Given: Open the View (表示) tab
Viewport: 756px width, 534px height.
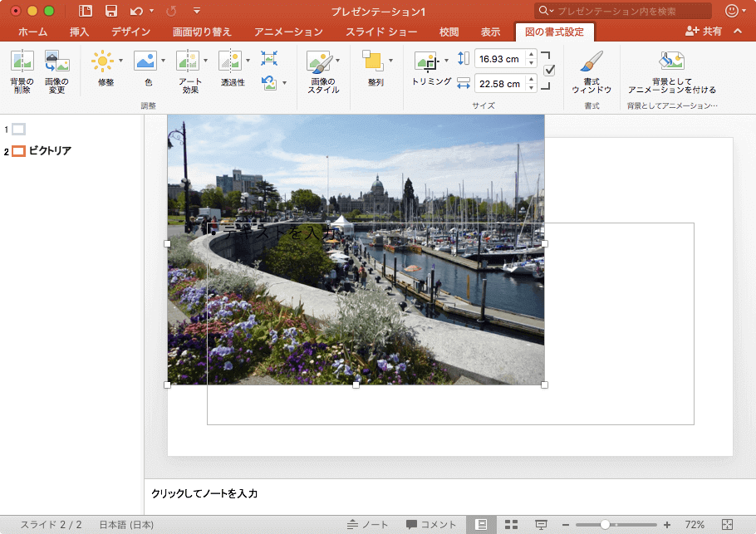Looking at the screenshot, I should click(490, 32).
